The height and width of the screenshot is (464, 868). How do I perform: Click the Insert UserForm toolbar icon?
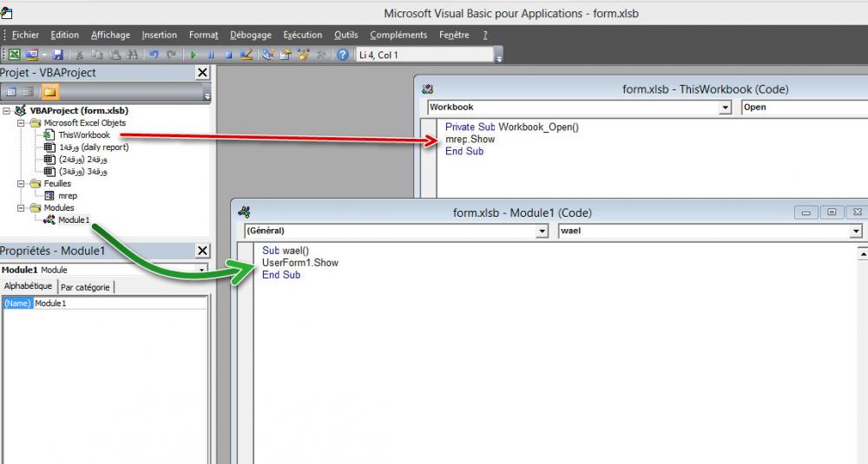coord(32,55)
